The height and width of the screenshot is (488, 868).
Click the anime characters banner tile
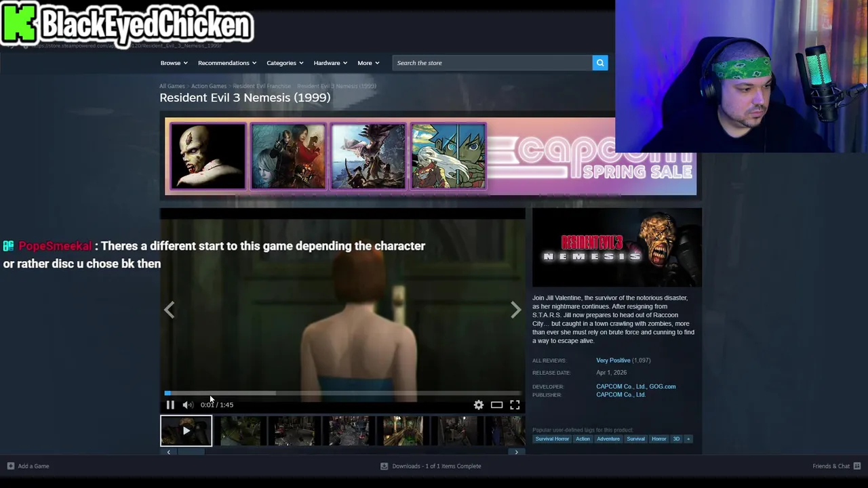(x=448, y=156)
